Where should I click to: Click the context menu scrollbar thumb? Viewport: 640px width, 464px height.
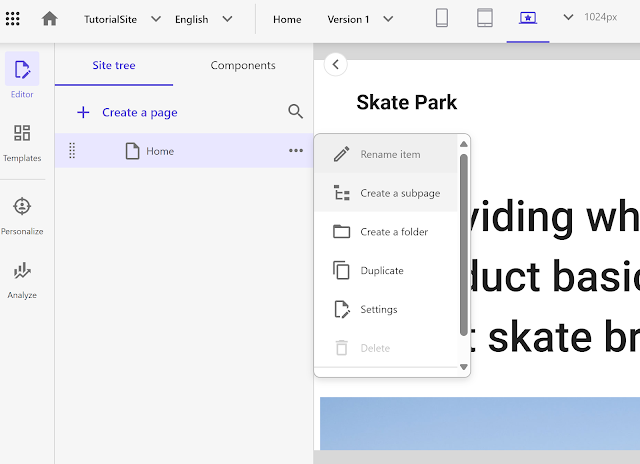point(464,245)
